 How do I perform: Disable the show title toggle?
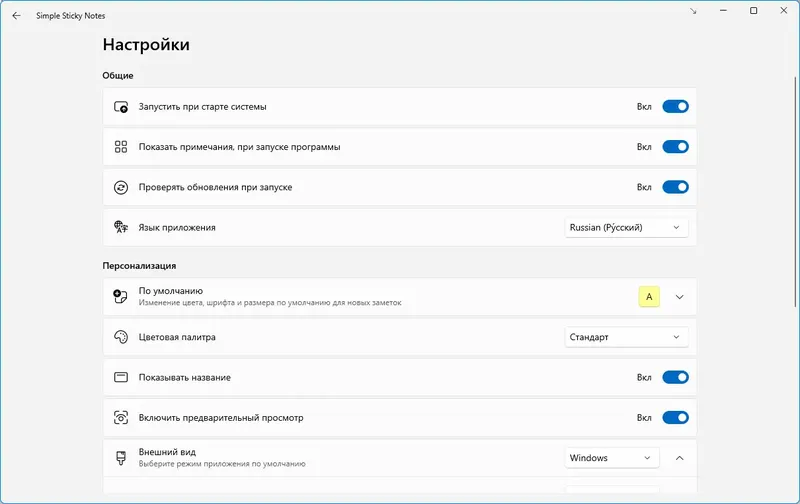coord(675,378)
